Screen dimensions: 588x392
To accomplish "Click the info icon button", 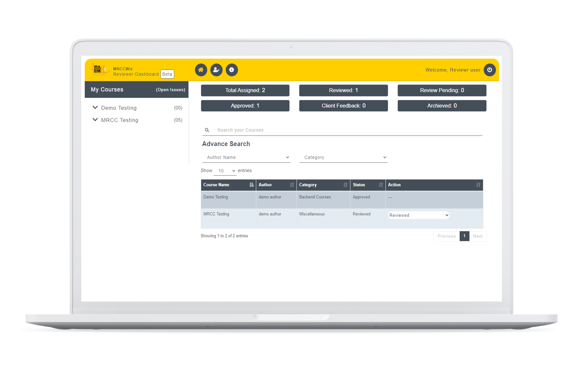I will click(232, 70).
